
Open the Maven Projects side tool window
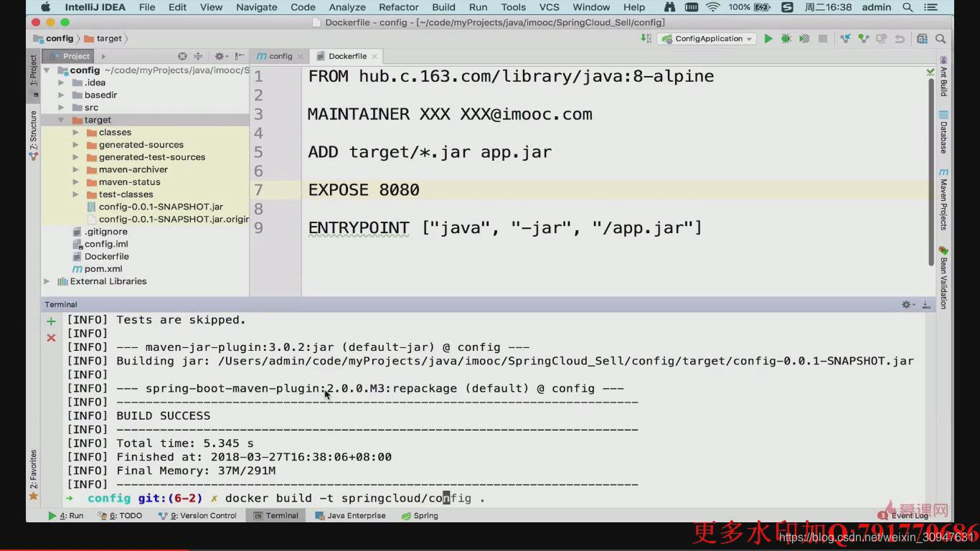(943, 199)
